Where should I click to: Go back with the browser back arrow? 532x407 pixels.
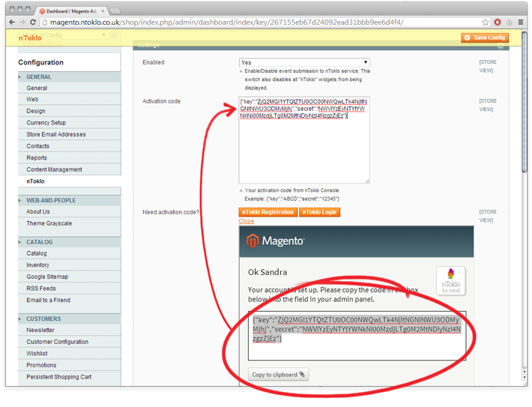pyautogui.click(x=12, y=22)
